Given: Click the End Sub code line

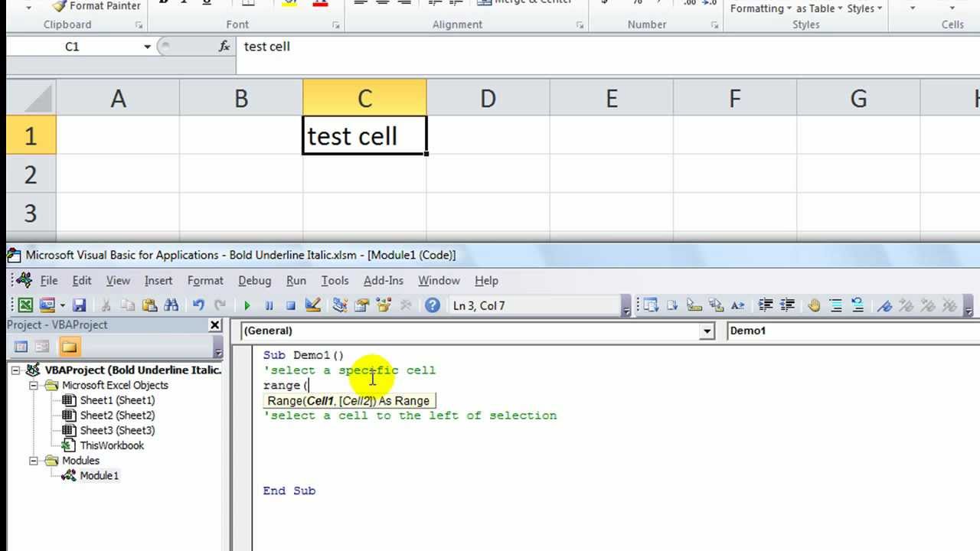Looking at the screenshot, I should click(289, 491).
